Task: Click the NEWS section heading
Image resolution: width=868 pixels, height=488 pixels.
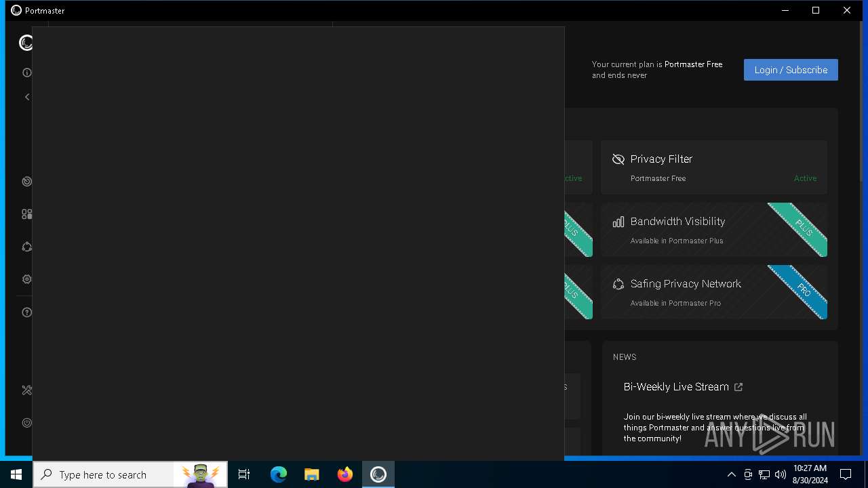Action: [625, 357]
